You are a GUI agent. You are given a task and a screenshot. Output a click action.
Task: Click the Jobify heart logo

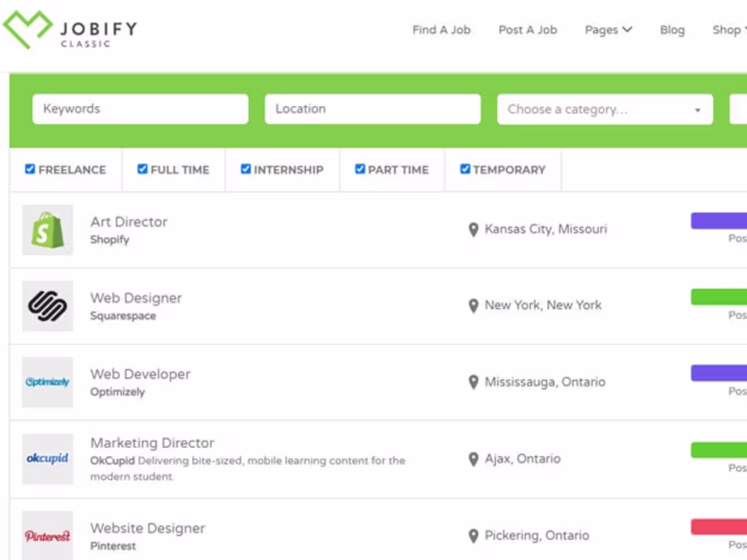click(x=27, y=29)
